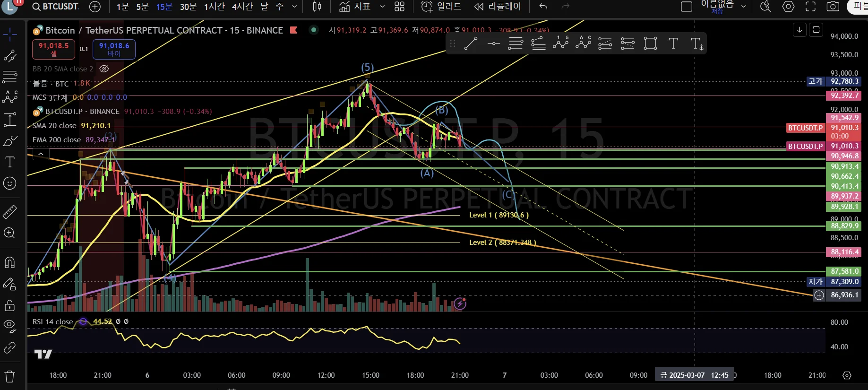
Task: Click the 91,018.5 셀 sell button
Action: [53, 49]
